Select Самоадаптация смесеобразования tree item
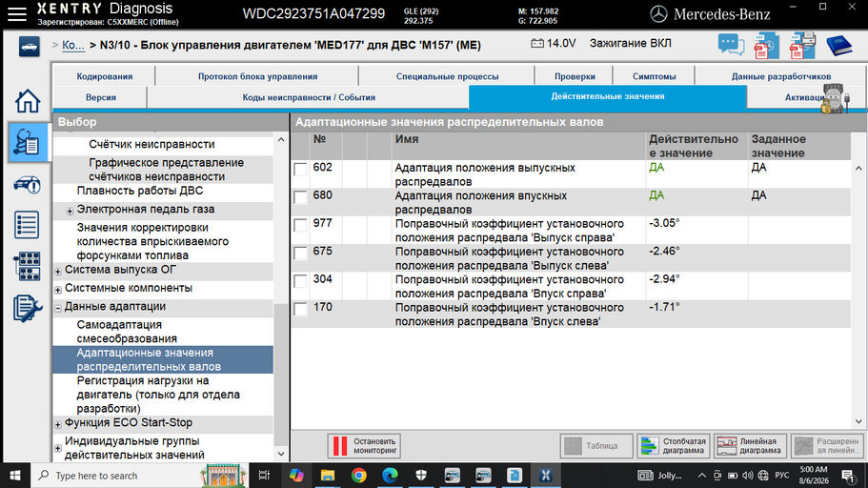868x488 pixels. 127,332
